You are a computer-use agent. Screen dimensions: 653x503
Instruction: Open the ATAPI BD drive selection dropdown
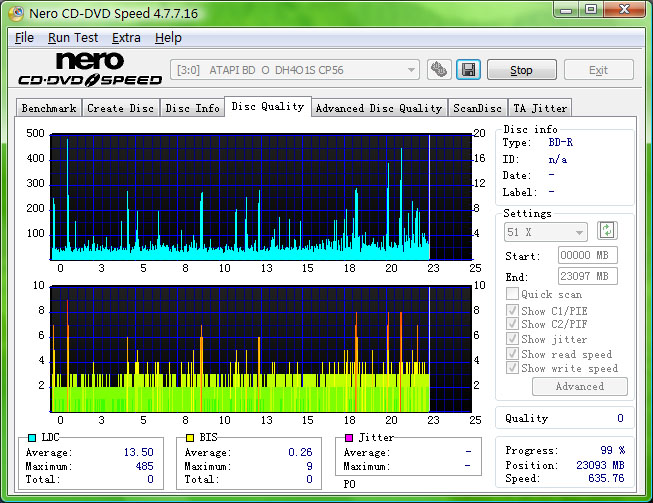(295, 70)
